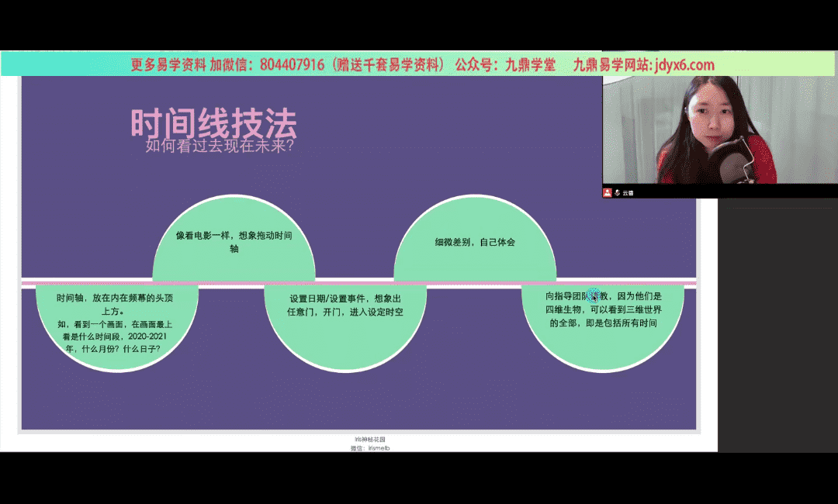Click the 向指导团队请教 semicircle
Image resolution: width=838 pixels, height=504 pixels.
[x=602, y=309]
